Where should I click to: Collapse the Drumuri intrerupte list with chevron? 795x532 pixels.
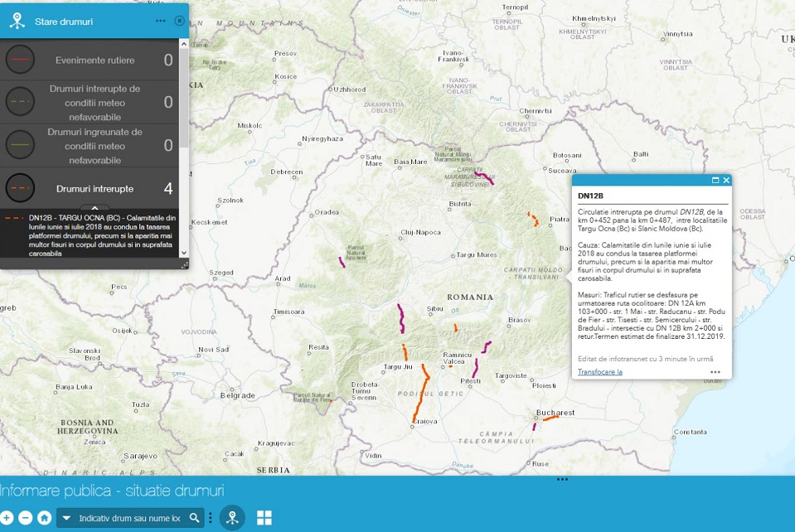coord(95,208)
